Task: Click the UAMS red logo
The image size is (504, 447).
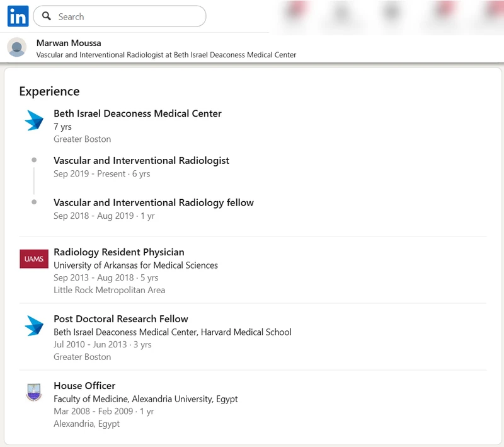Action: pyautogui.click(x=34, y=259)
